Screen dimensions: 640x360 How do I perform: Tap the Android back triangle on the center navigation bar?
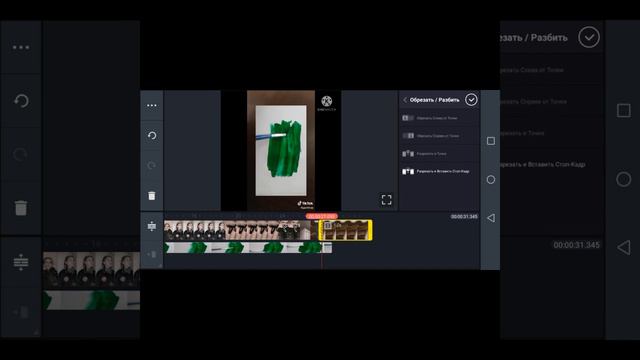point(491,218)
